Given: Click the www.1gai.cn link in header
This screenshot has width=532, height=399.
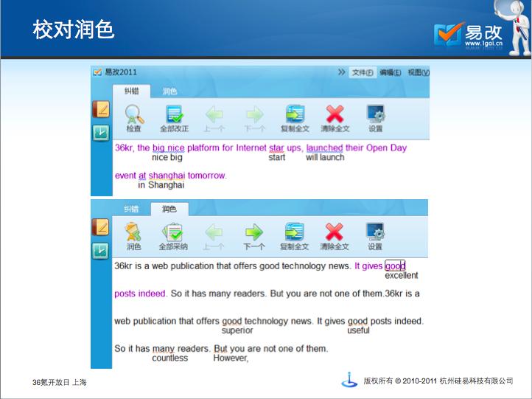Looking at the screenshot, I should 483,43.
